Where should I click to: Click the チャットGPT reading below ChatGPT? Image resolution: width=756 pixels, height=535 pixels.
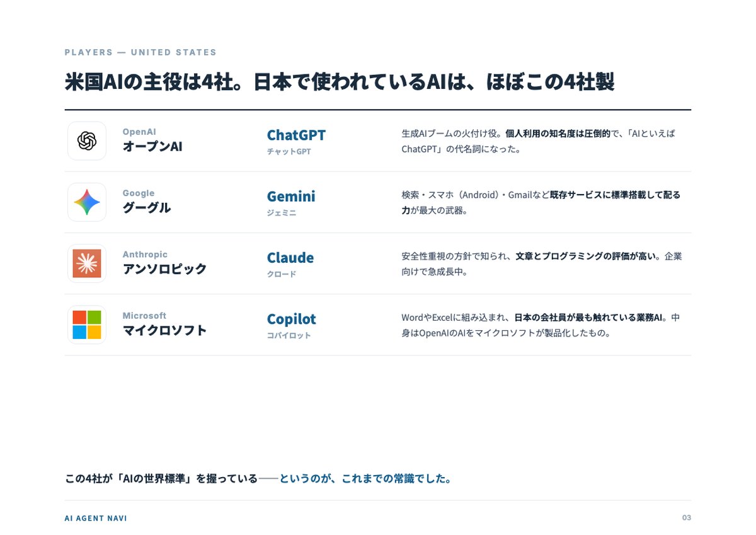click(289, 152)
